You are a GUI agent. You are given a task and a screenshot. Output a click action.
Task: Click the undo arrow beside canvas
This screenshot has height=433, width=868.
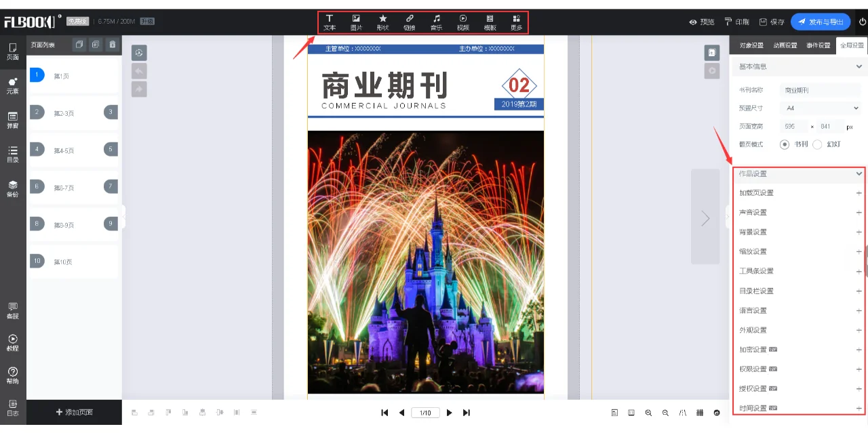point(139,71)
